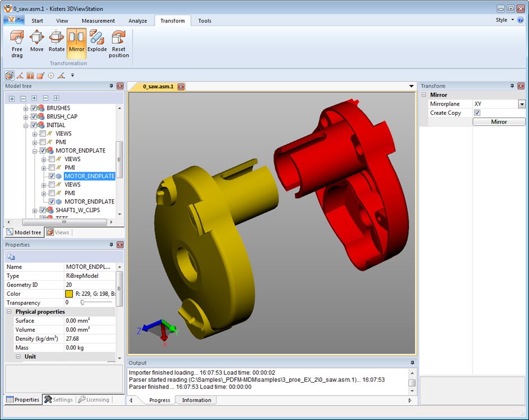Click the orange box with pencil icon
Image resolution: width=529 pixels, height=420 pixels.
40,75
